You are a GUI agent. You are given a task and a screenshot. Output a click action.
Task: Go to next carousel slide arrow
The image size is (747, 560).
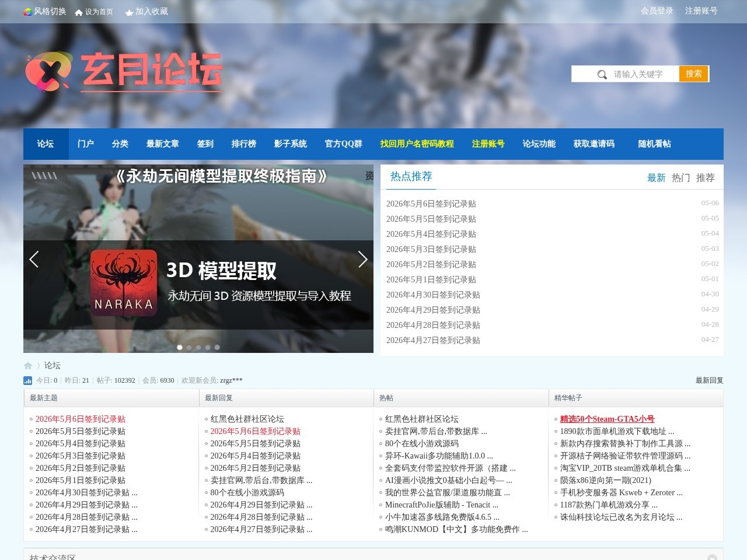coord(363,259)
